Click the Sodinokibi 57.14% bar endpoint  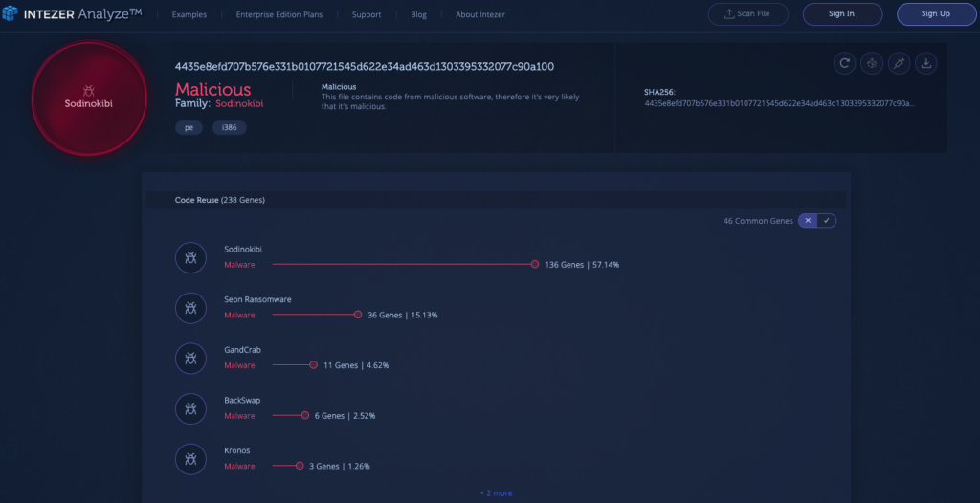[x=535, y=264]
